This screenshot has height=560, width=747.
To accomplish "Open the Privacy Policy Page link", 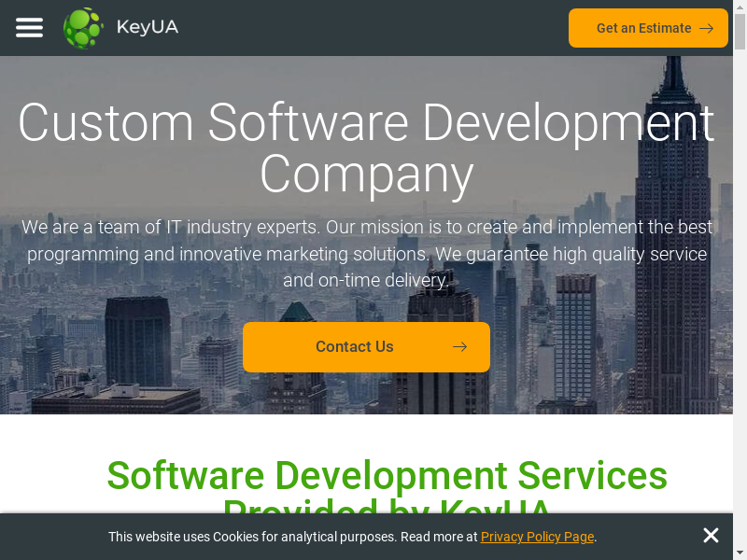I will [537, 537].
